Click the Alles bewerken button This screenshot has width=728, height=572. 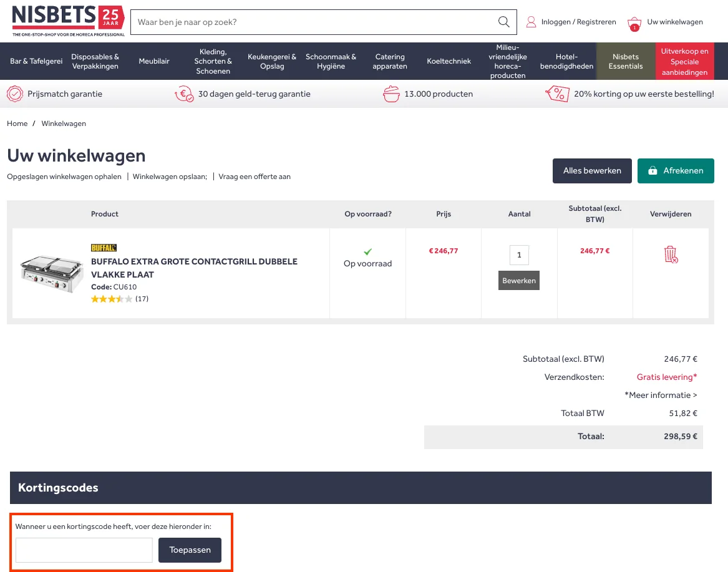coord(591,171)
